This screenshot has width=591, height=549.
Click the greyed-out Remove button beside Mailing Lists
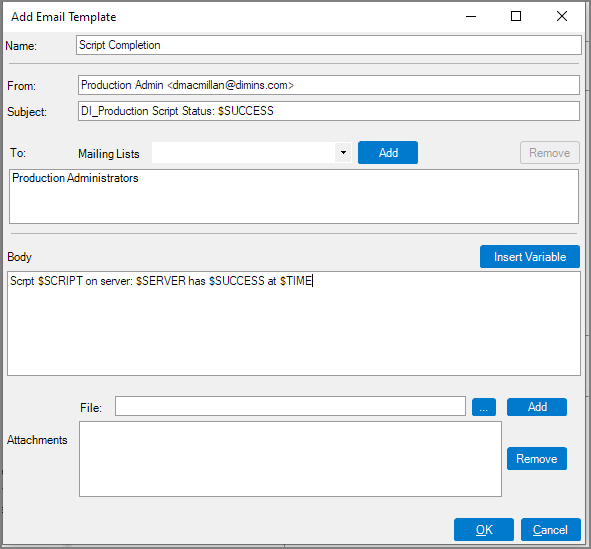pyautogui.click(x=550, y=153)
